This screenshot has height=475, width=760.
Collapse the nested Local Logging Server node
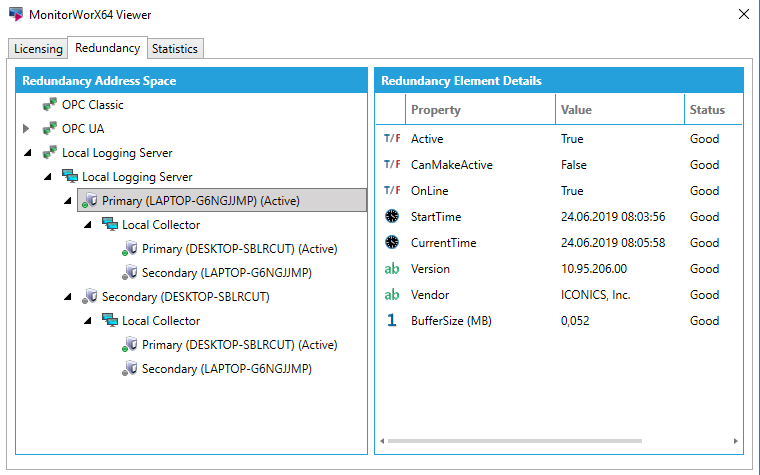pos(48,177)
